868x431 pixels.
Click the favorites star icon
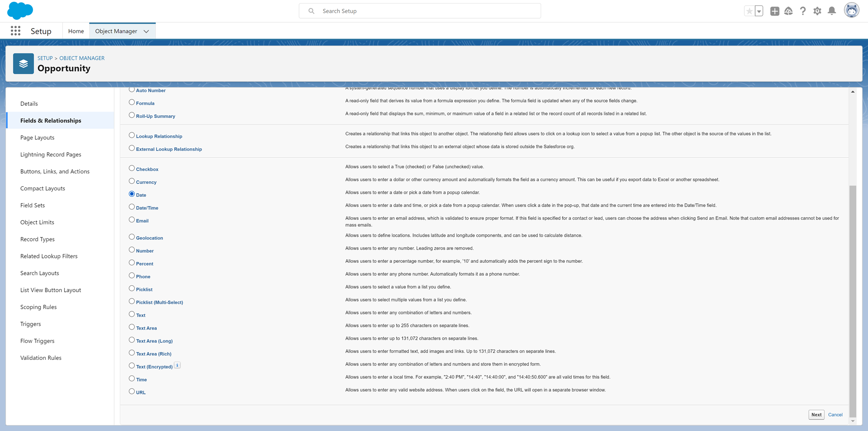click(749, 11)
